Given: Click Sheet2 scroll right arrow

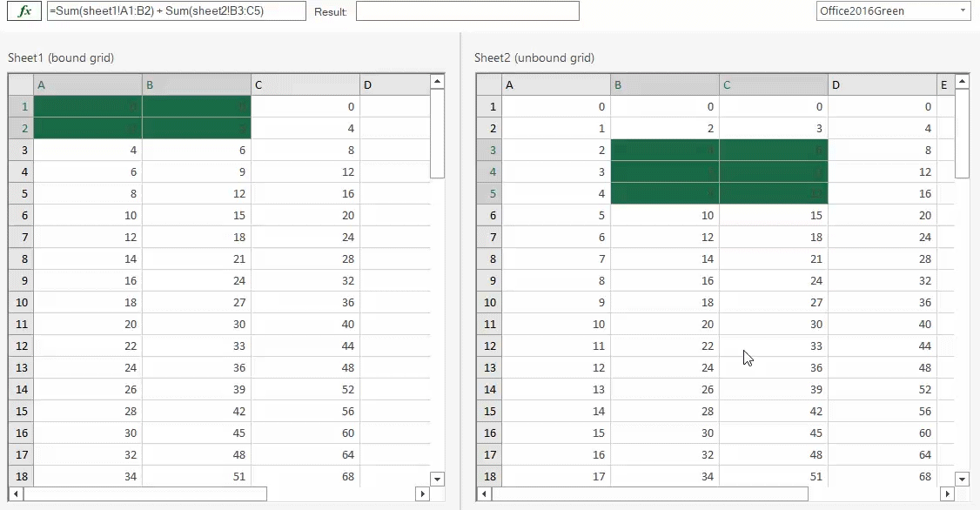Looking at the screenshot, I should 948,493.
